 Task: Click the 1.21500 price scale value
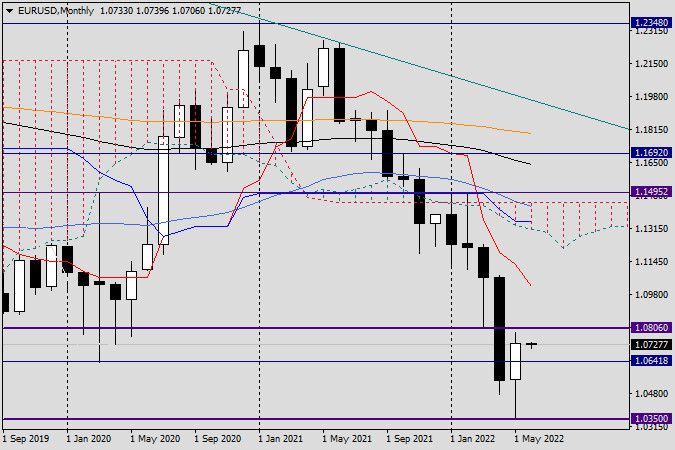[652, 64]
